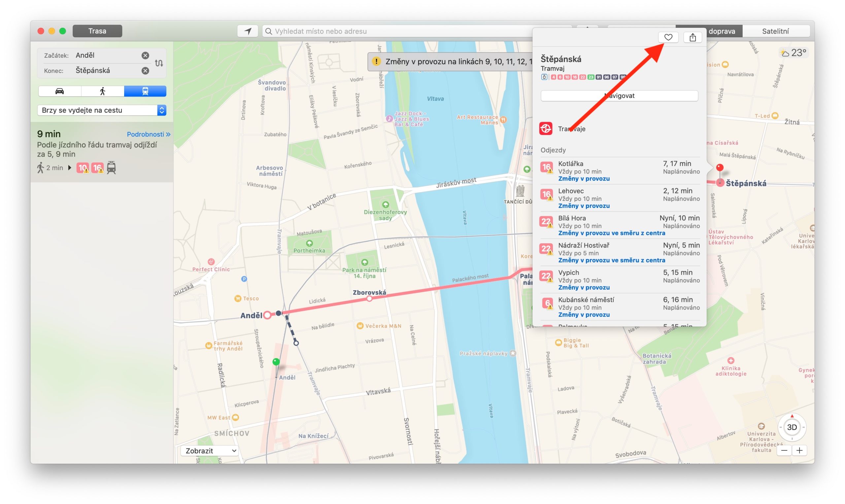Zoom out the map with minus button
The width and height of the screenshot is (845, 504).
[784, 451]
